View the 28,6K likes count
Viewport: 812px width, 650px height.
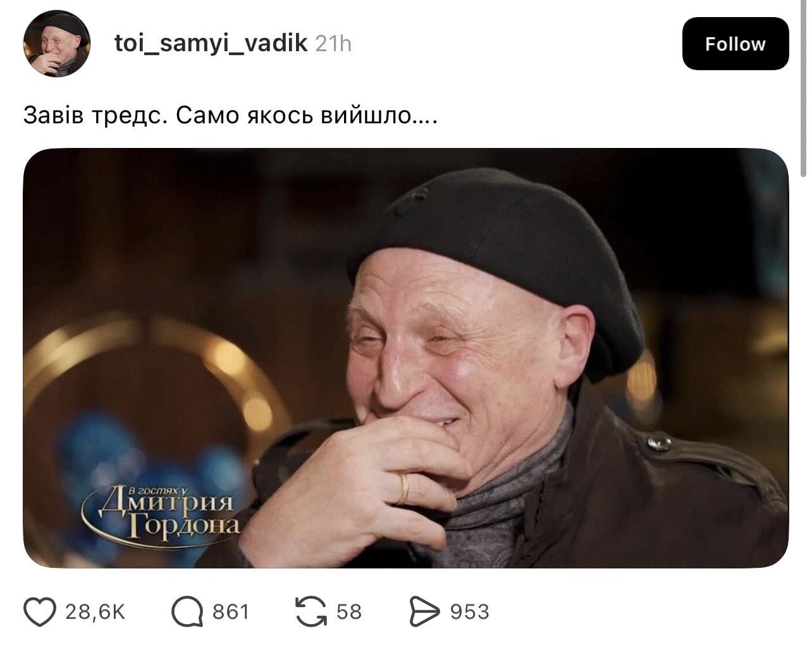(95, 612)
